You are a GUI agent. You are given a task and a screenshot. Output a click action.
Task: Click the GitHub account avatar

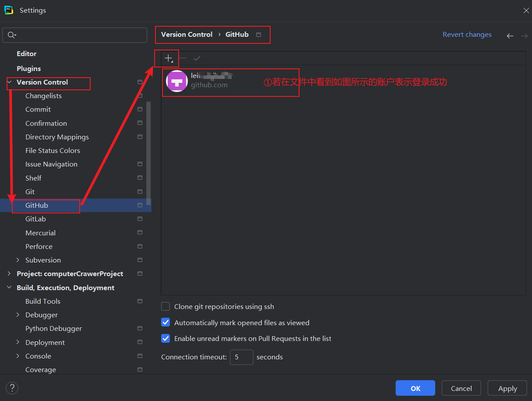click(177, 81)
